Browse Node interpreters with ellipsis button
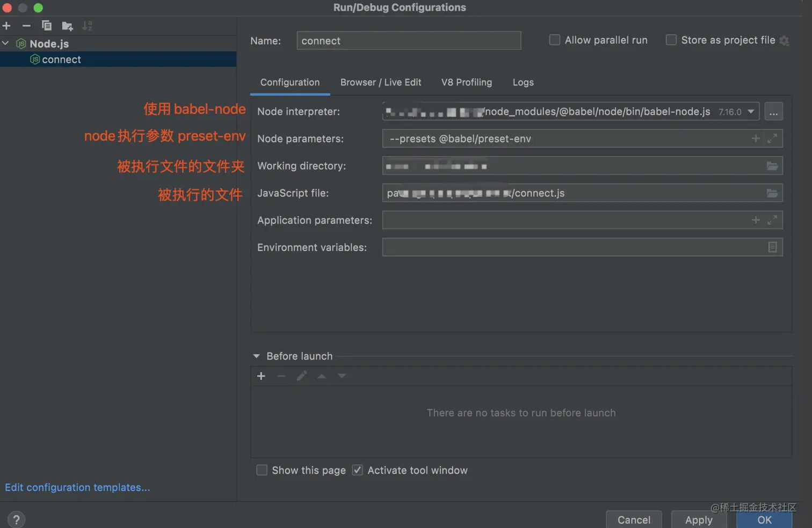812x528 pixels. coord(773,112)
